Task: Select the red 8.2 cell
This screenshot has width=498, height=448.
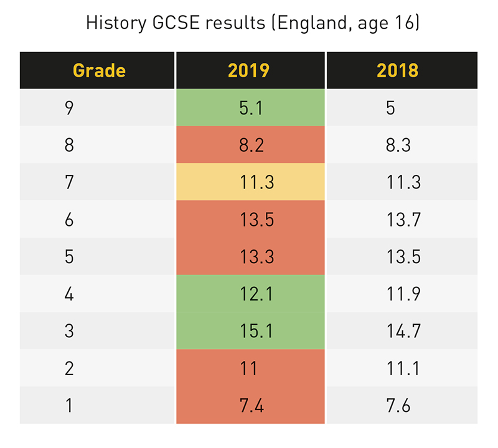Action: pyautogui.click(x=250, y=145)
